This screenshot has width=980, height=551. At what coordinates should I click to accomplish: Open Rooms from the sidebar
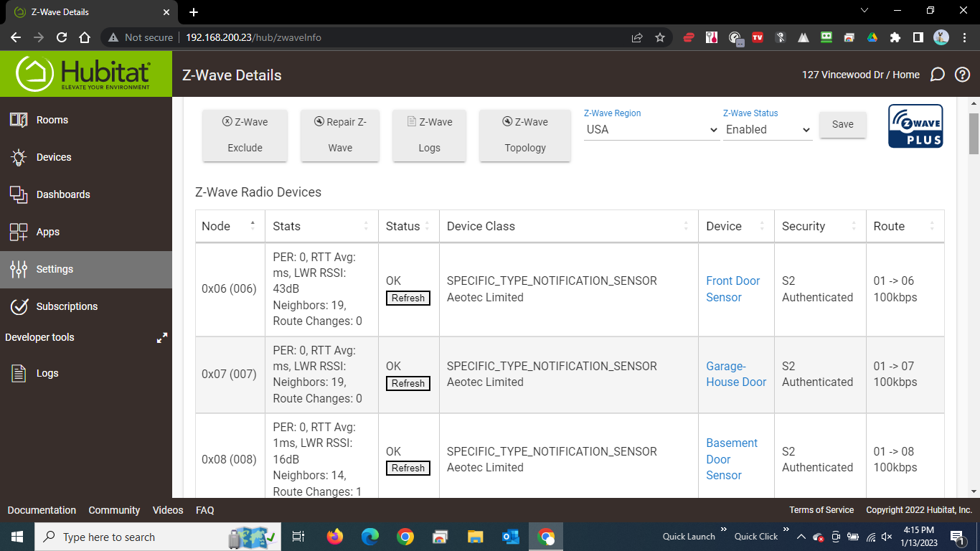(x=86, y=120)
